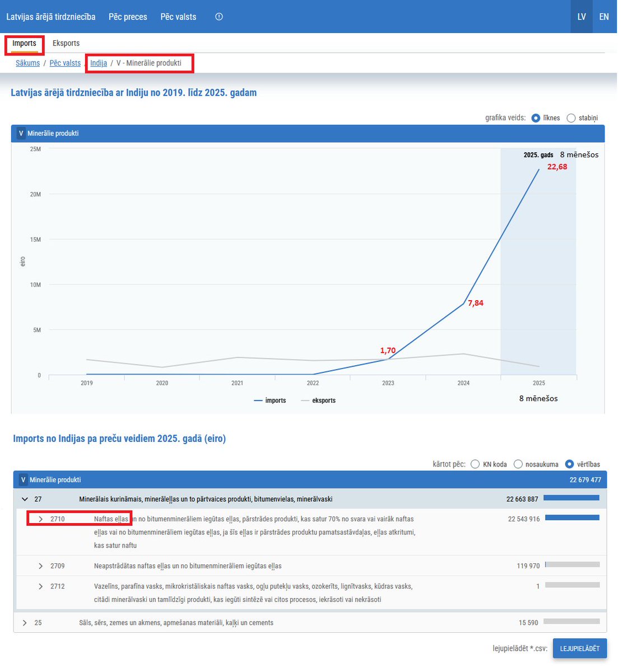The image size is (628, 672).
Task: Collapse the row 27 chevron
Action: [x=25, y=499]
